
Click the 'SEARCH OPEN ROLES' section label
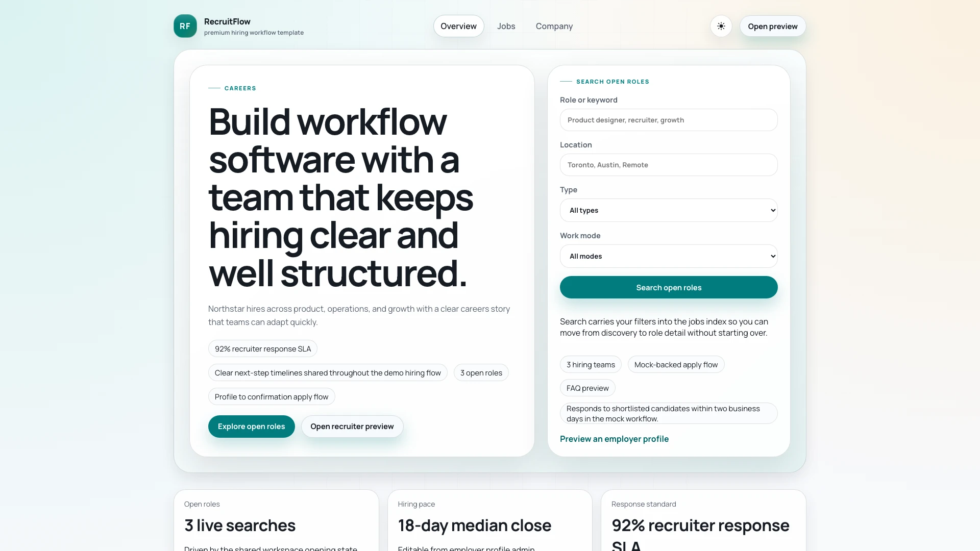(x=612, y=82)
